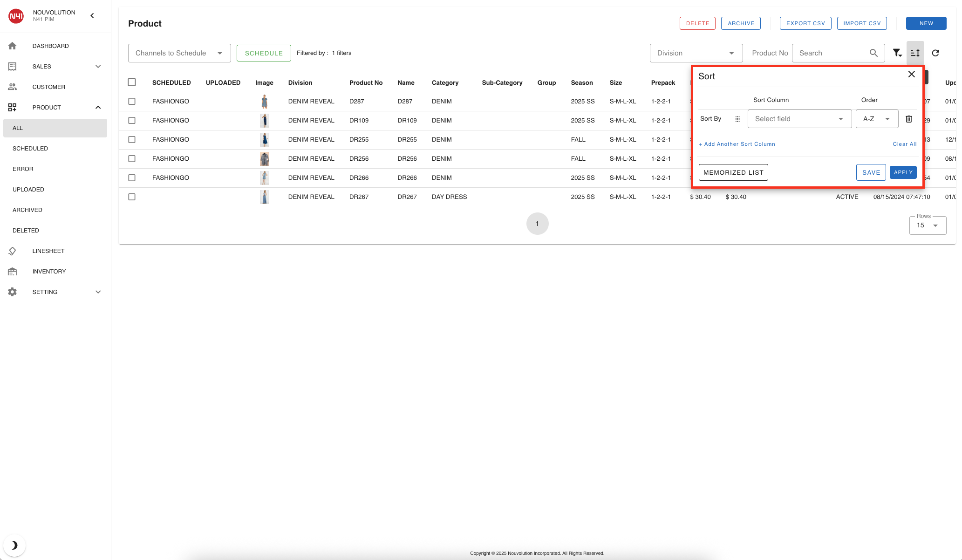Click the refresh icon

coord(935,53)
